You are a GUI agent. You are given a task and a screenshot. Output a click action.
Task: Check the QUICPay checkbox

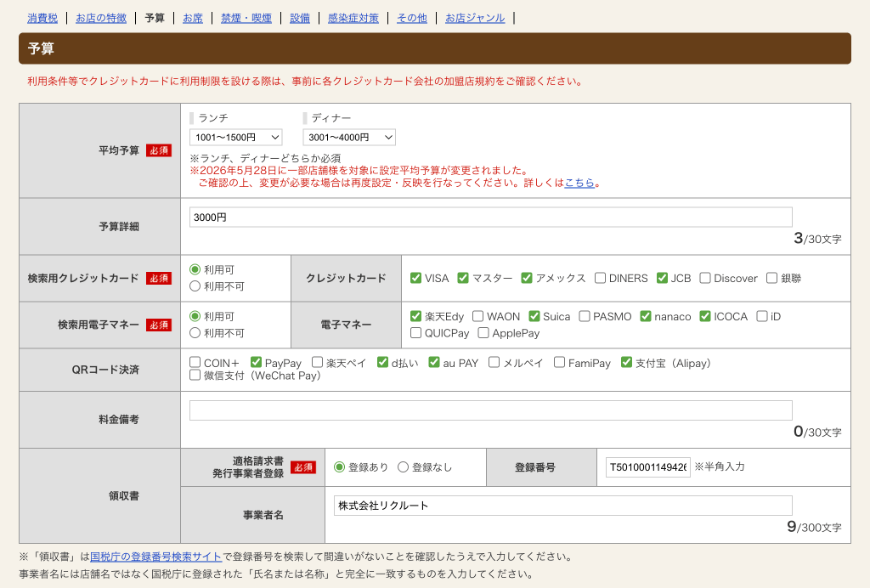coord(415,333)
